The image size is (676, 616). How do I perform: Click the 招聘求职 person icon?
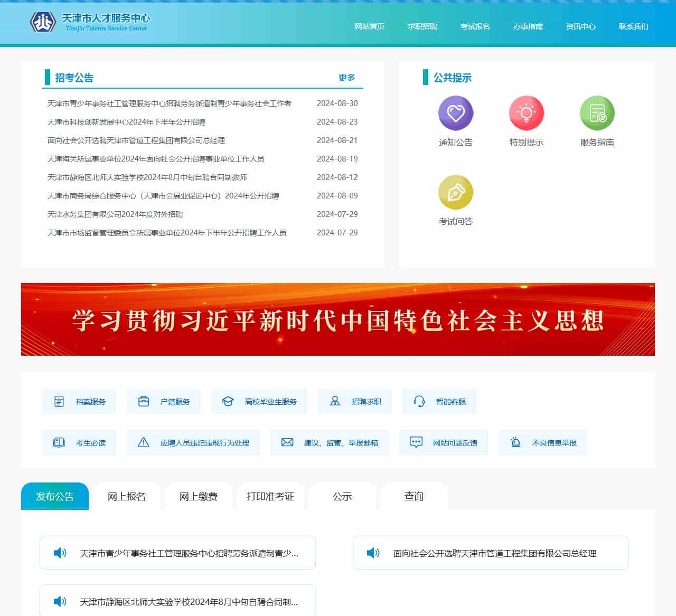pos(335,401)
